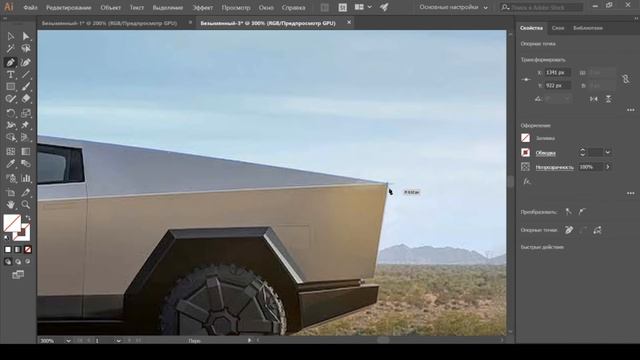The height and width of the screenshot is (360, 640).
Task: Open the Эффект menu
Action: pos(202,7)
